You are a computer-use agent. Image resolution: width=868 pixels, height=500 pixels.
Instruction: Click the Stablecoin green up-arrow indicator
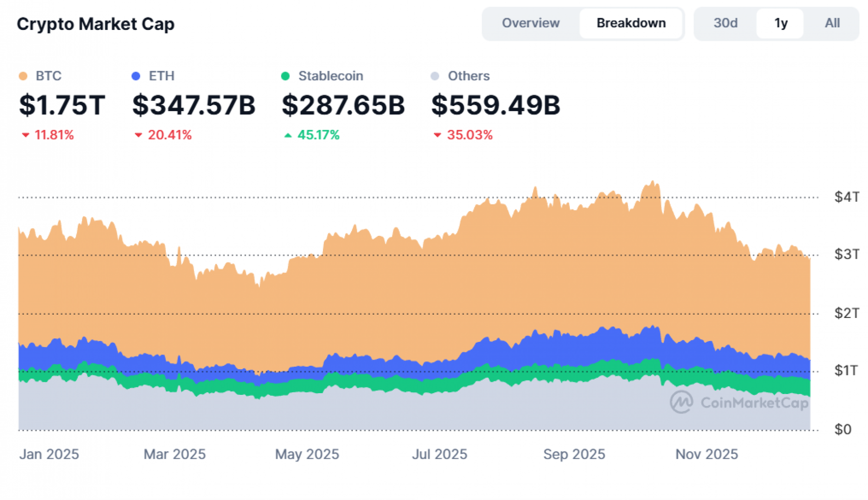point(287,135)
